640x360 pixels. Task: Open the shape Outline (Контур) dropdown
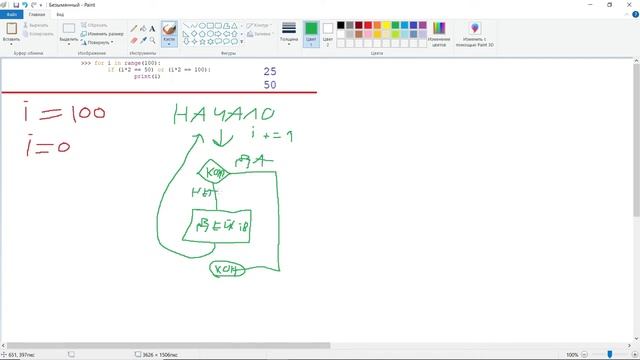(258, 25)
